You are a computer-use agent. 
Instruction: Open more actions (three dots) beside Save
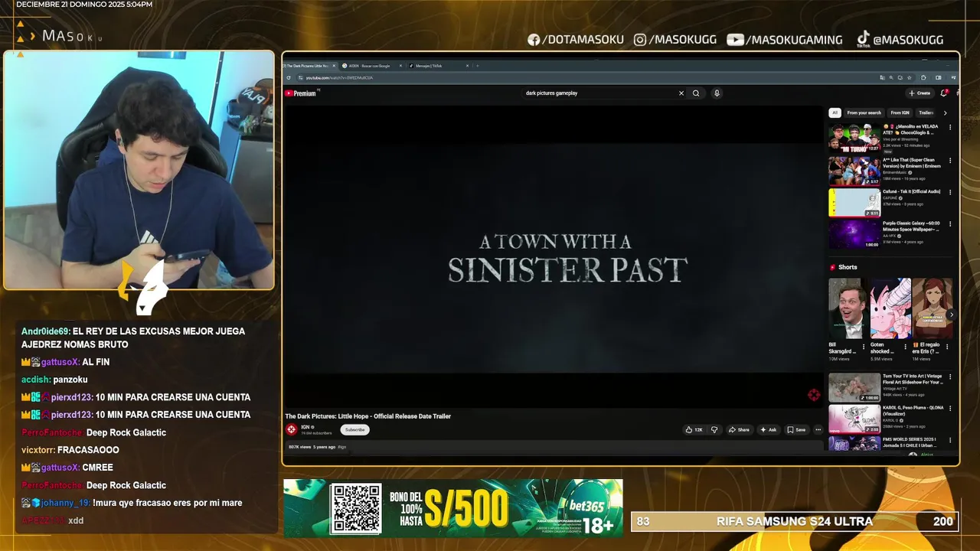pyautogui.click(x=818, y=430)
